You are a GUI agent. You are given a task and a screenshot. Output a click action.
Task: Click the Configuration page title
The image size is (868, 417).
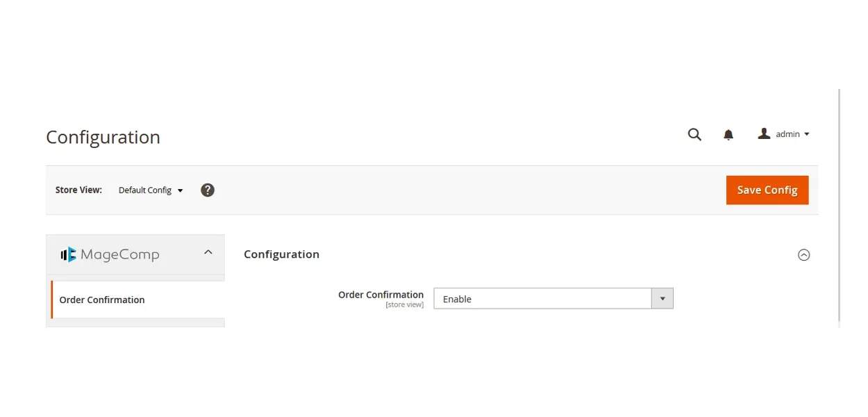(103, 137)
